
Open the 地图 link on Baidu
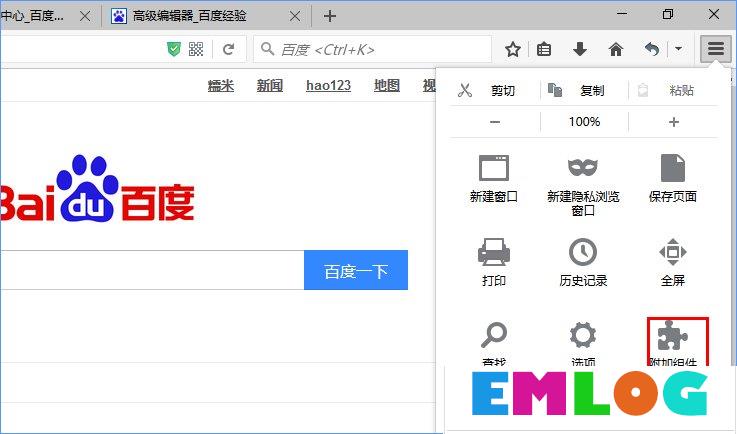(387, 86)
